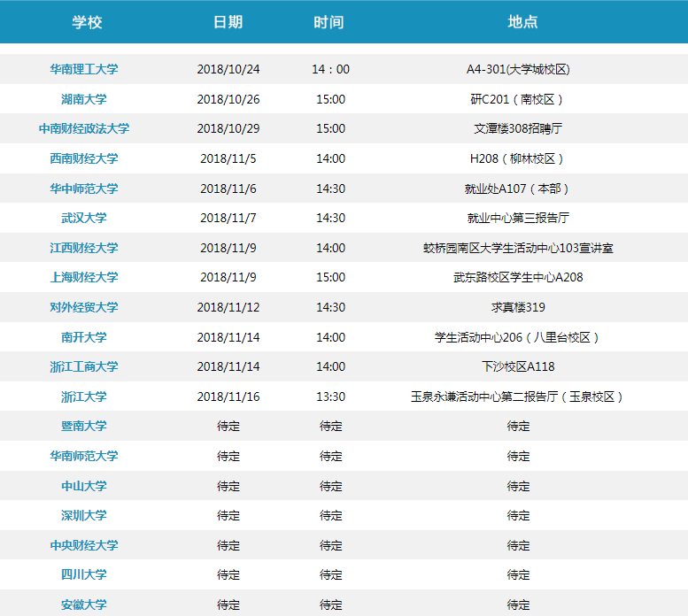Select the 浙江工商大学 link

click(84, 366)
